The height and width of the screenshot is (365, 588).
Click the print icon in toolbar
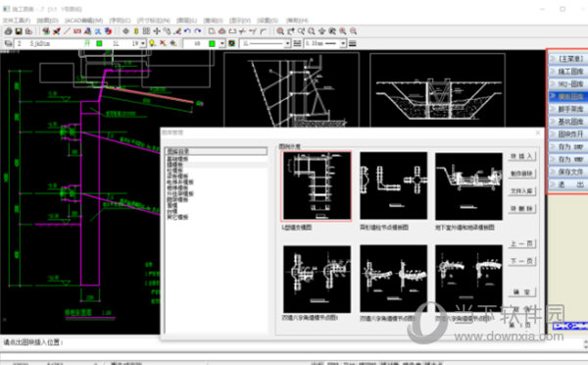click(x=8, y=31)
